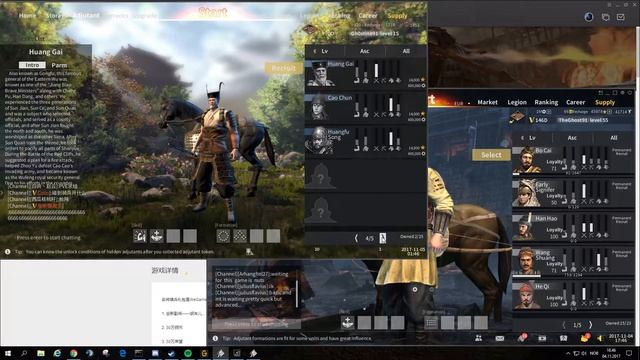
Task: Open Career tab in right game window
Action: point(576,102)
